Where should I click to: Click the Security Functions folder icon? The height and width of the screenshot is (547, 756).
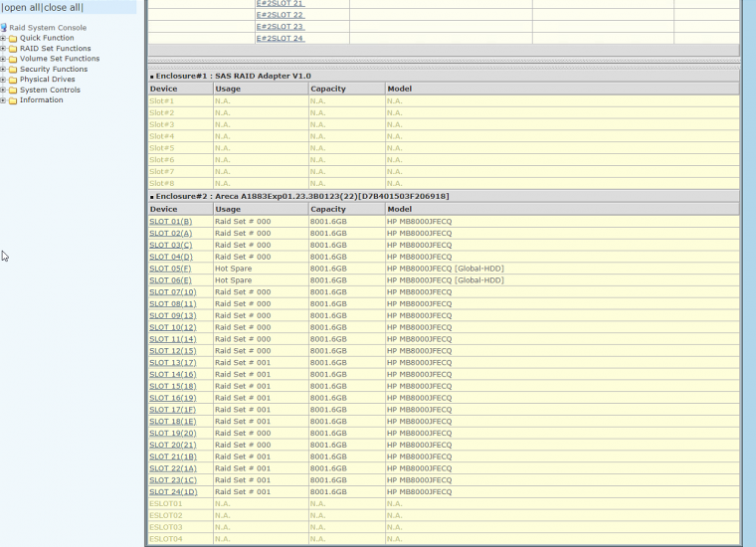[13, 70]
